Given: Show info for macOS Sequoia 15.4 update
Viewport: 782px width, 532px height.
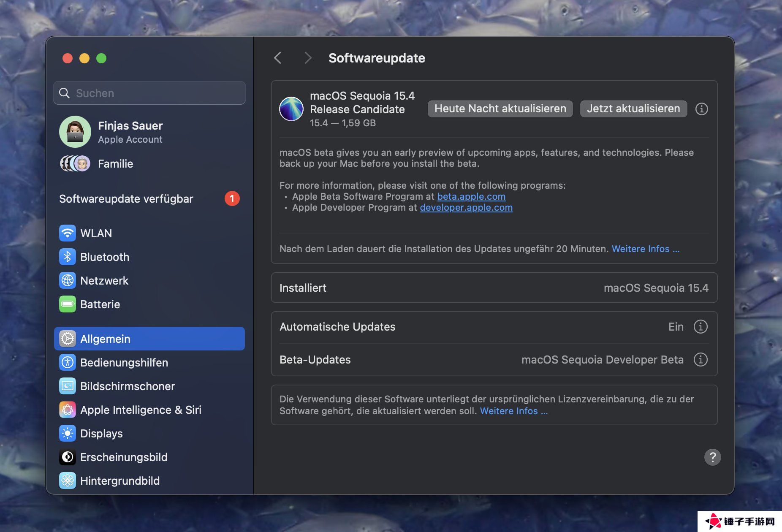Looking at the screenshot, I should [x=701, y=109].
